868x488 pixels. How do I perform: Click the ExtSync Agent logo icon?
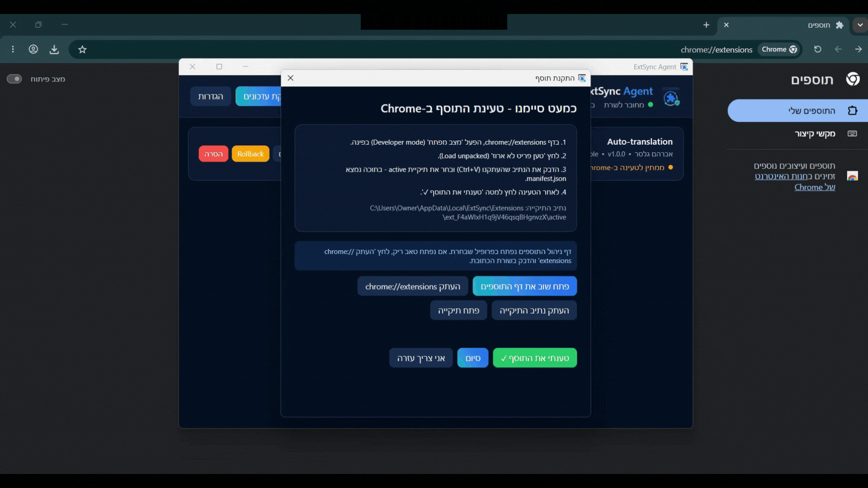[x=671, y=97]
